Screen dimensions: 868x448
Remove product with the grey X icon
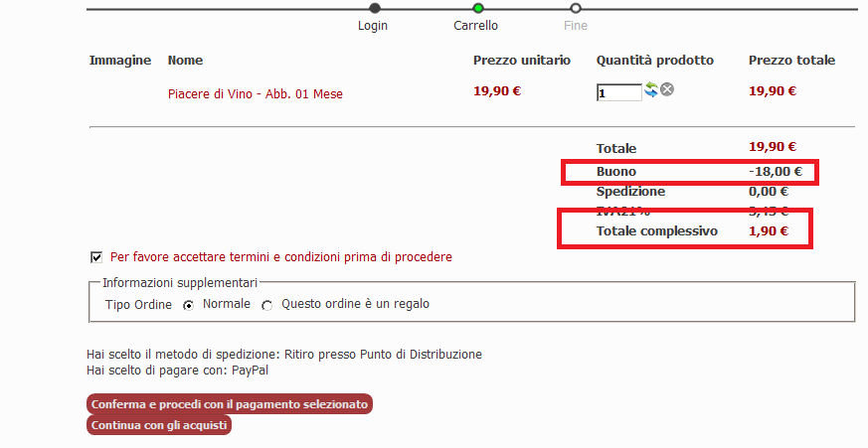[667, 89]
